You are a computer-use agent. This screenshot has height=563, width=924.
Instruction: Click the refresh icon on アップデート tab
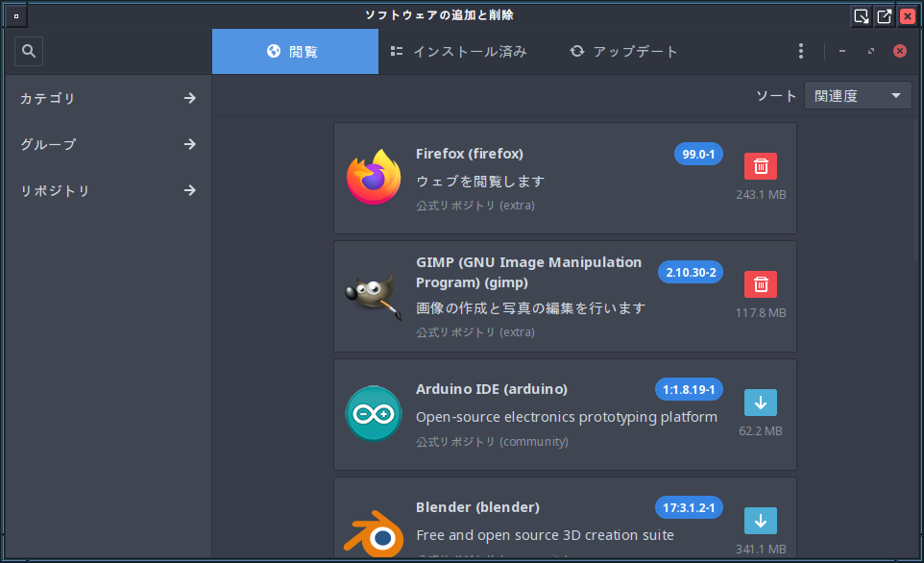coord(577,51)
